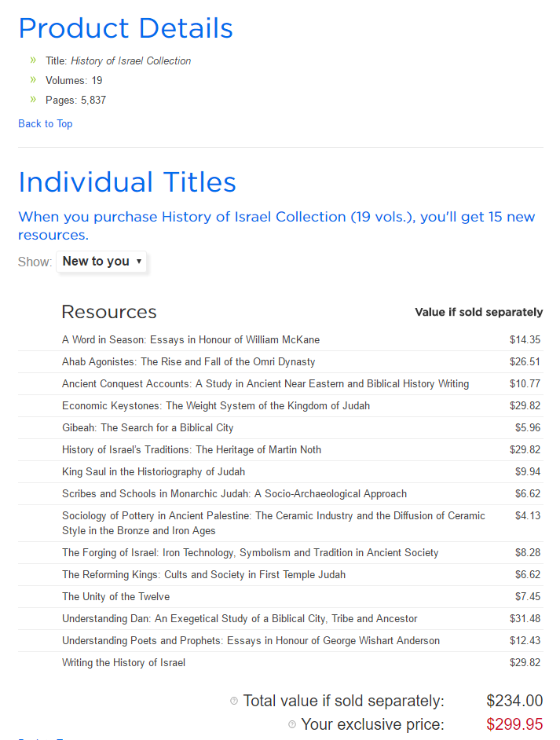The width and height of the screenshot is (560, 740).
Task: Open 'Economic Keystones' resource title
Action: [216, 406]
